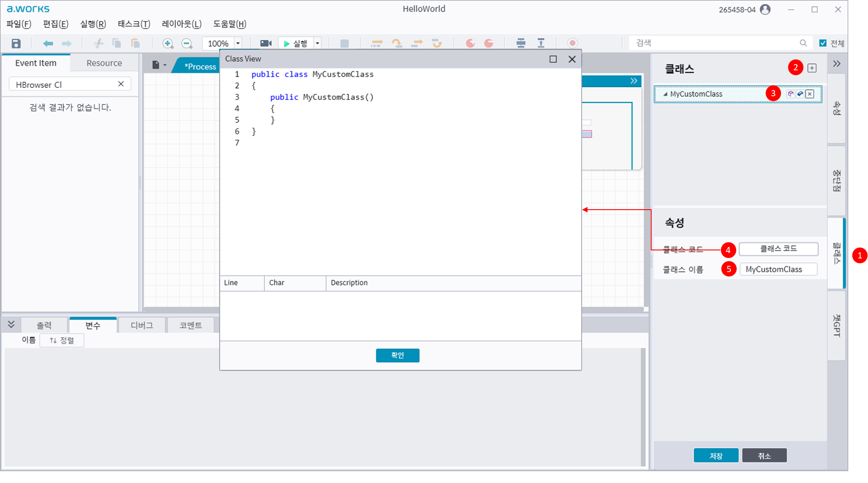Open the 레이아웃(L) menu
Image resolution: width=868 pixels, height=483 pixels.
tap(182, 24)
